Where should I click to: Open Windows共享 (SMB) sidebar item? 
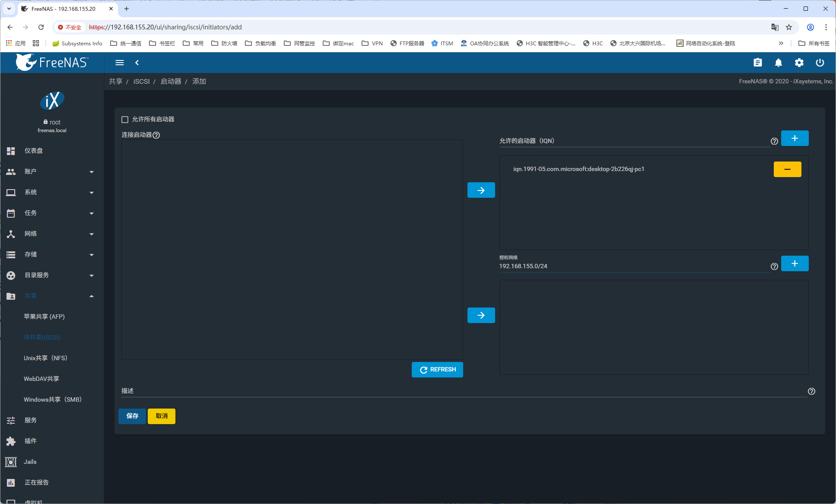coord(52,399)
